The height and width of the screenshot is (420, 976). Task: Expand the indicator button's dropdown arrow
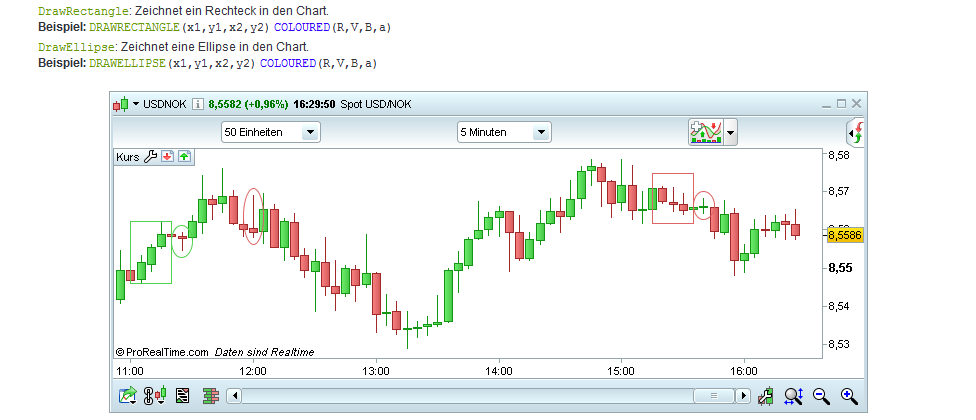click(730, 133)
